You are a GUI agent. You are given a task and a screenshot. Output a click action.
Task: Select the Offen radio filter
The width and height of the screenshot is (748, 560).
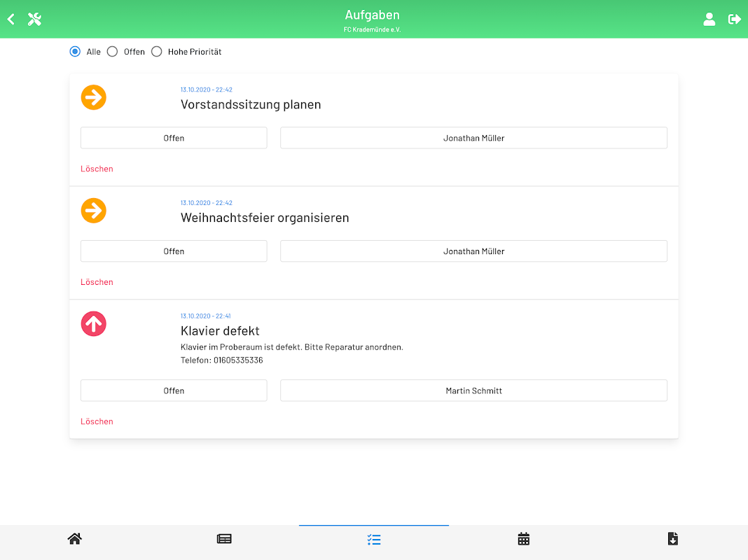(x=112, y=52)
